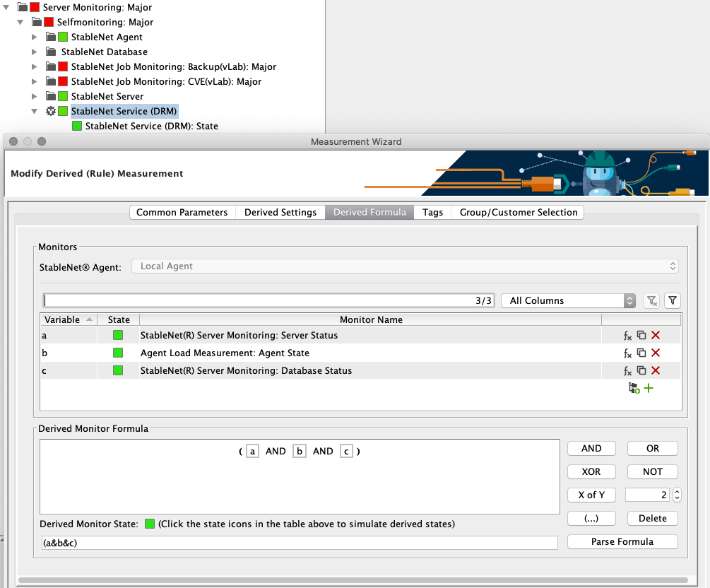Switch to the Common Parameters tab
The width and height of the screenshot is (710, 588).
(182, 213)
